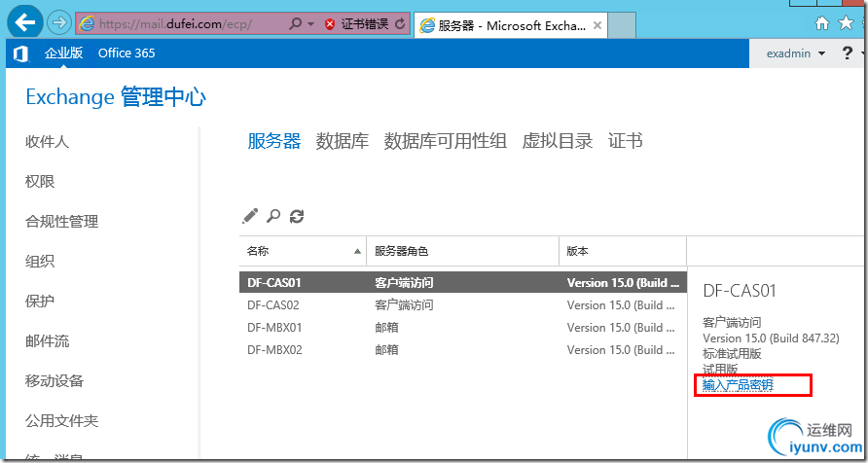
Task: Open 收件人 in left navigation
Action: tap(47, 142)
